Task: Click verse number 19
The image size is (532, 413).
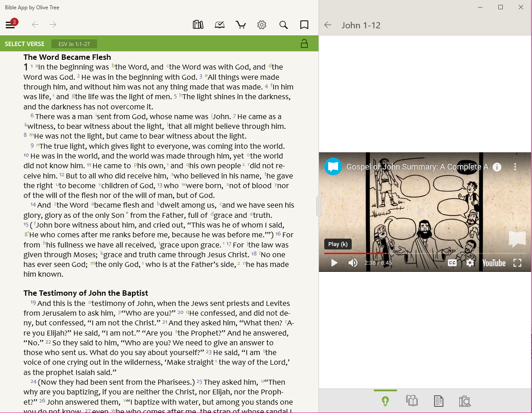Action: 33,303
